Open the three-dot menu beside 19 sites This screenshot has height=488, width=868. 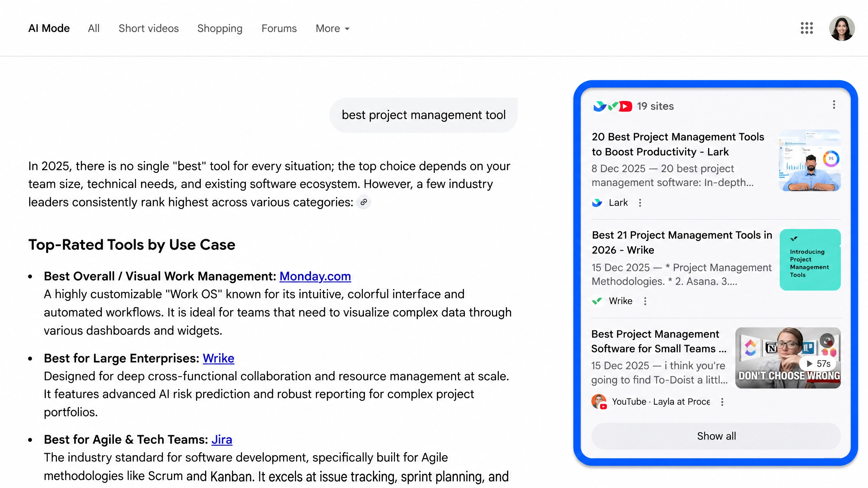[x=834, y=105]
